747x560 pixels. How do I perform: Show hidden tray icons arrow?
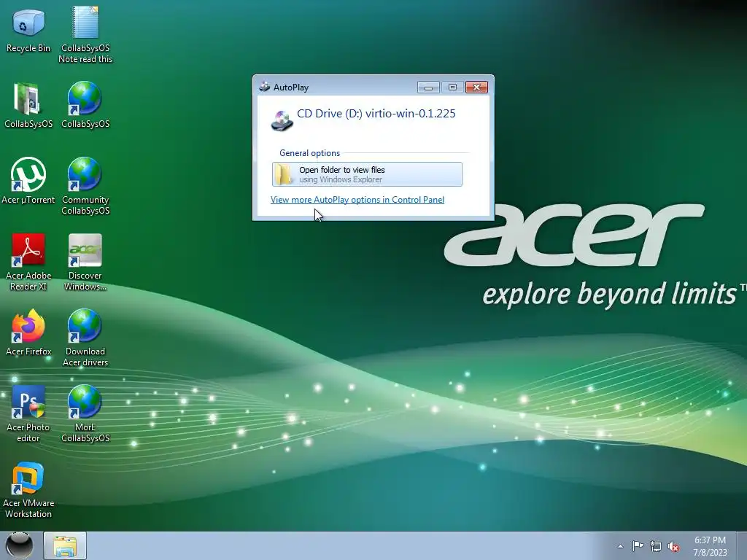(620, 546)
